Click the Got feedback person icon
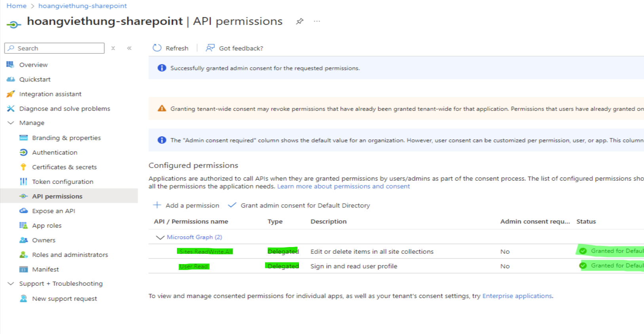Viewport: 644px width, 334px height. (x=210, y=48)
